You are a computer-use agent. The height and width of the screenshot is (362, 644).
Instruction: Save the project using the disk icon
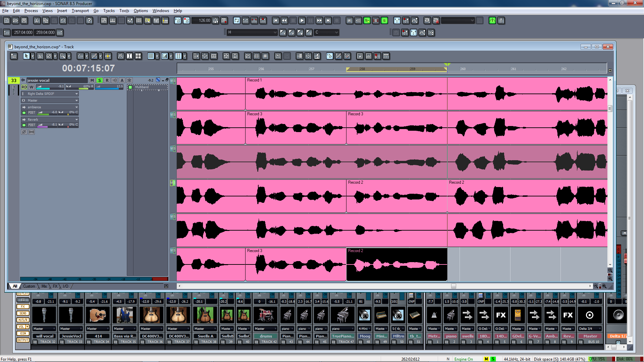(24, 20)
